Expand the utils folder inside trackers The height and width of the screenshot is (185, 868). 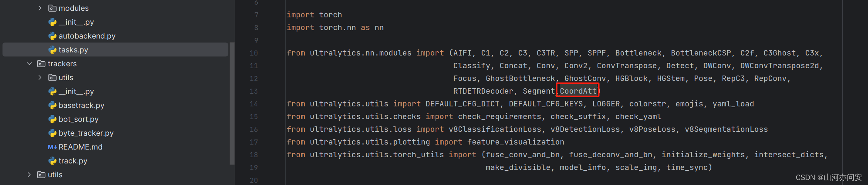40,77
